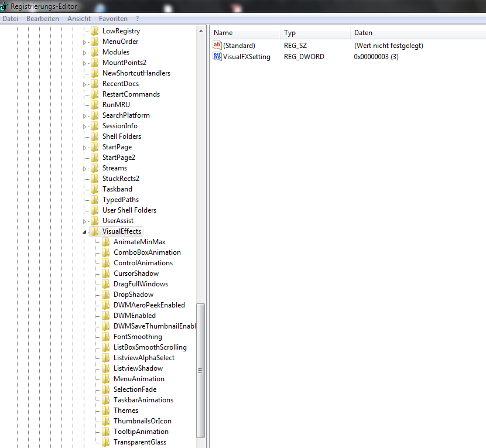
Task: Click the folder icon beside CursorShadow
Action: coord(105,273)
